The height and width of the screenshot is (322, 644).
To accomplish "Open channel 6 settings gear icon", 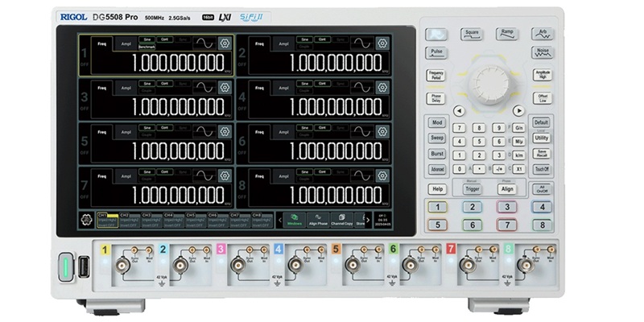I will point(382,131).
